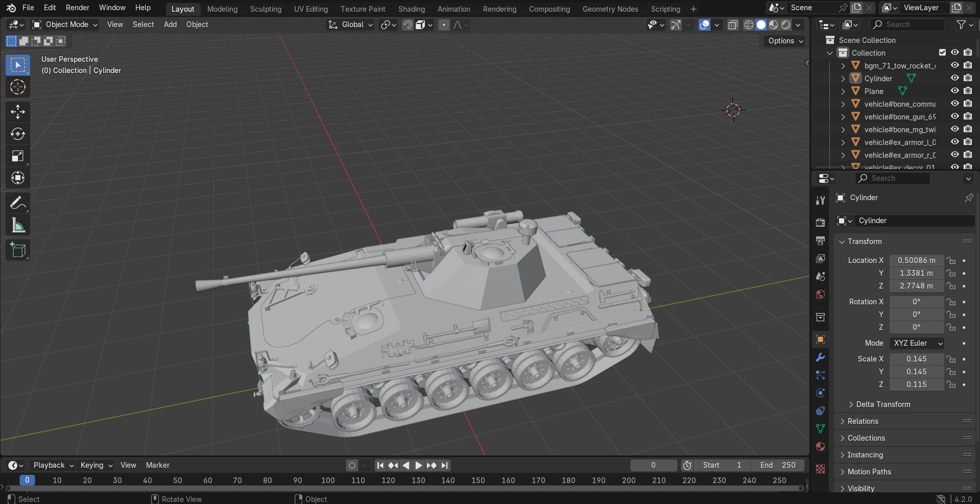Toggle viewport overlays on or off
The width and height of the screenshot is (980, 504).
click(705, 25)
